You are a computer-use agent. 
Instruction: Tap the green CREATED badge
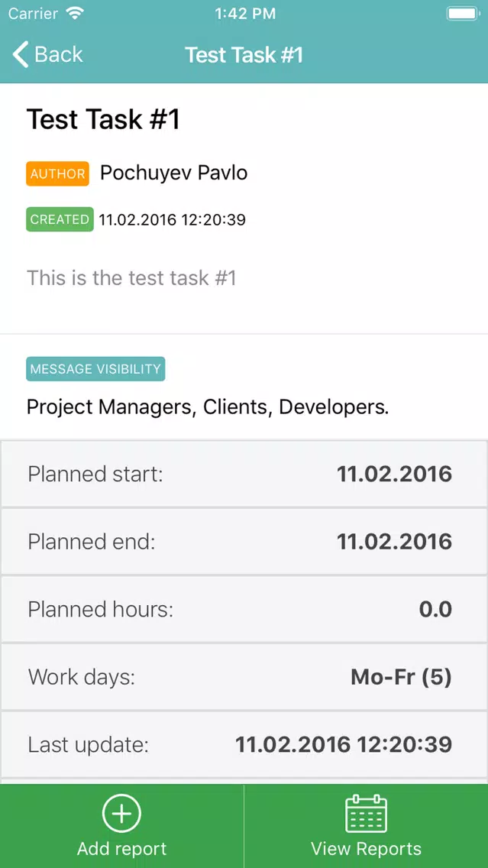(60, 219)
